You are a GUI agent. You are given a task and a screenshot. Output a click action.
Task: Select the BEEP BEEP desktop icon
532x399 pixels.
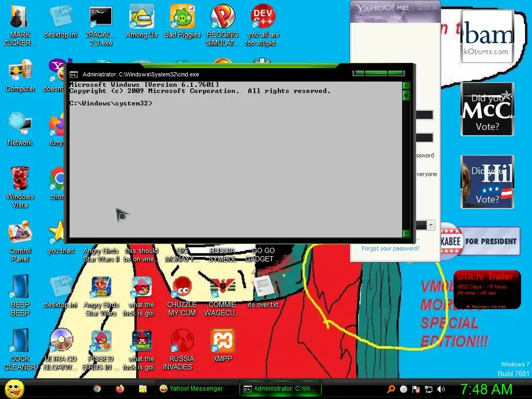pyautogui.click(x=20, y=295)
